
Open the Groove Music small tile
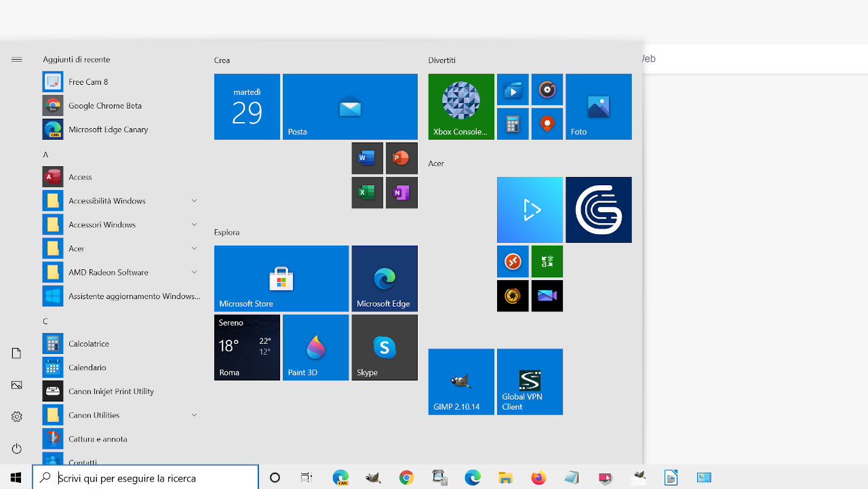click(547, 90)
